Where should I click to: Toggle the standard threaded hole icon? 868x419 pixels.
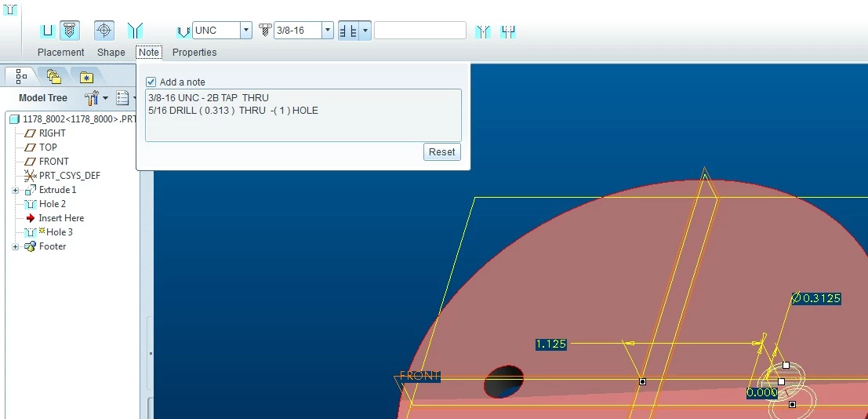click(x=69, y=31)
